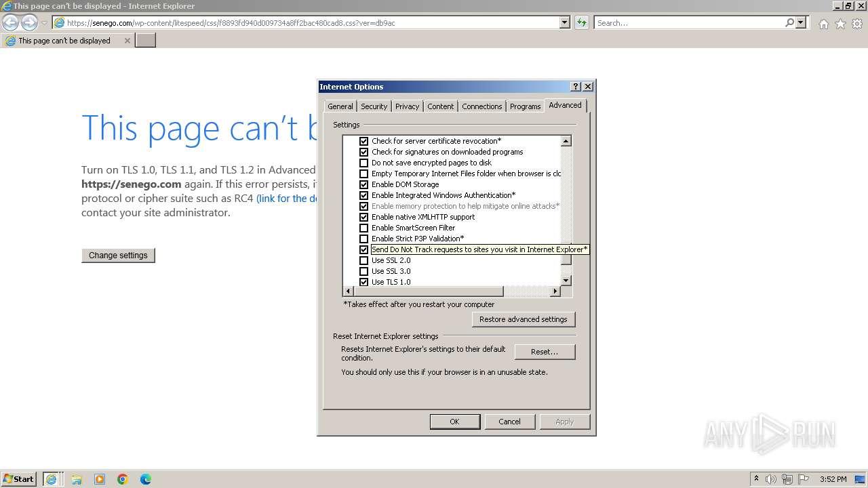Image resolution: width=868 pixels, height=488 pixels.
Task: Click the address bar URL field
Action: 312,22
